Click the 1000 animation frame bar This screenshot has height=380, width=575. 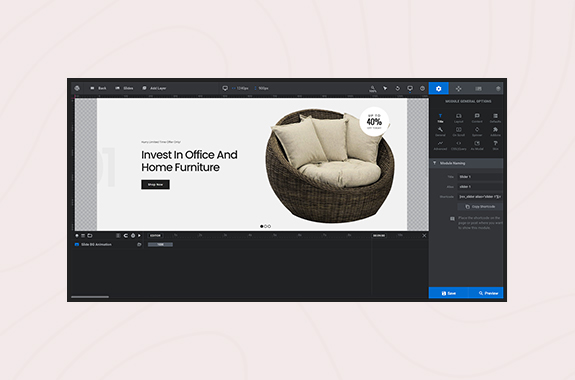(x=160, y=244)
